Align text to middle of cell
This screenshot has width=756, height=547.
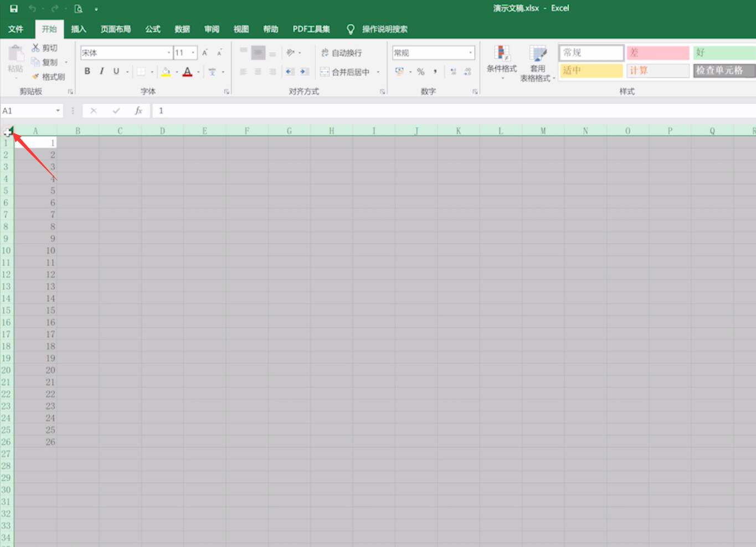point(258,53)
